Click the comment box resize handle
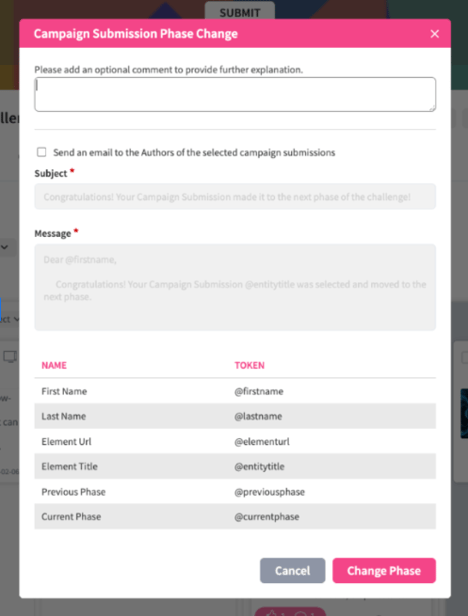This screenshot has height=616, width=468. 432,108
